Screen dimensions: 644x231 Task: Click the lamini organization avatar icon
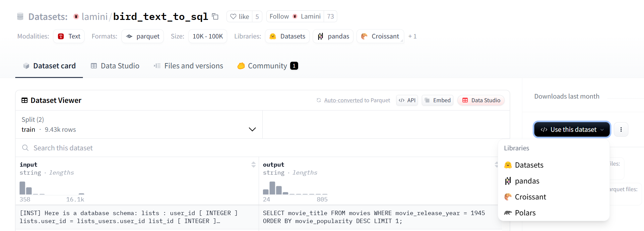pos(76,16)
